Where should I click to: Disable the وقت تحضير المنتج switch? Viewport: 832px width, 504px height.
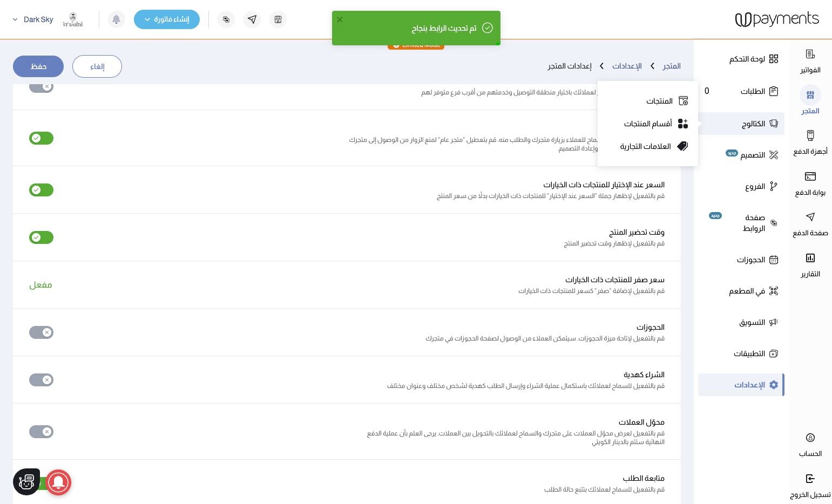click(x=41, y=237)
